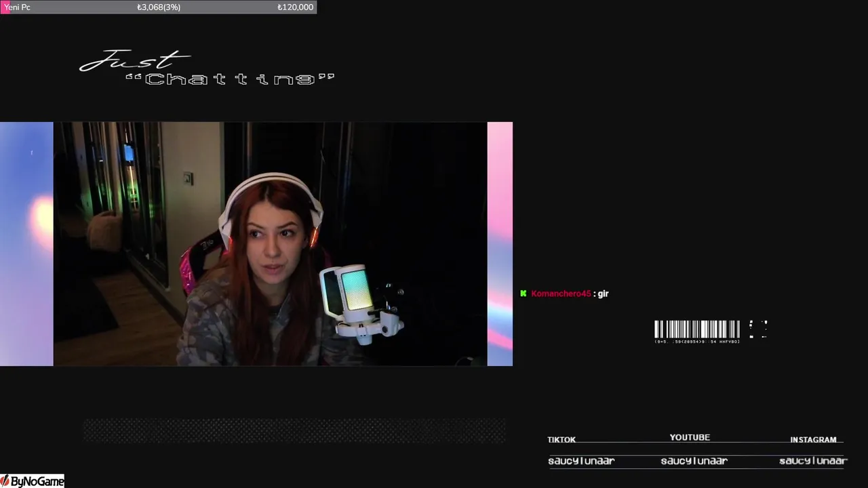Click the green moderator badge beside Komanchero45
Image resolution: width=868 pixels, height=488 pixels.
[x=523, y=293]
